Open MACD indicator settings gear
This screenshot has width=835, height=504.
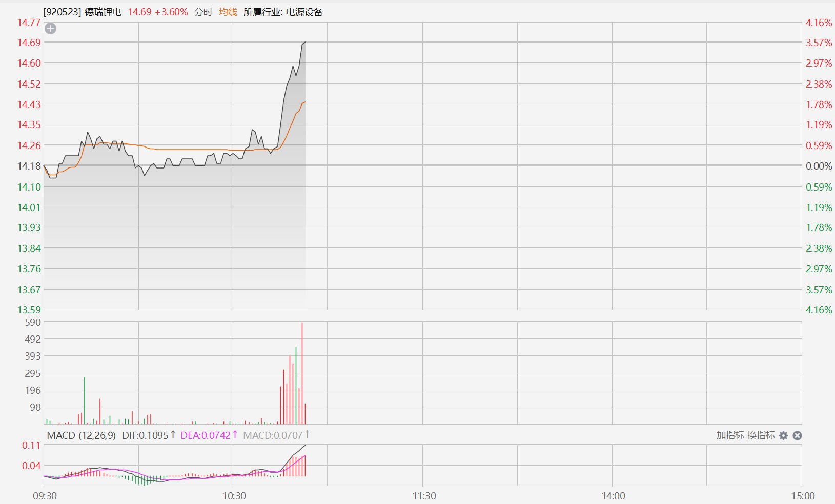pyautogui.click(x=783, y=435)
